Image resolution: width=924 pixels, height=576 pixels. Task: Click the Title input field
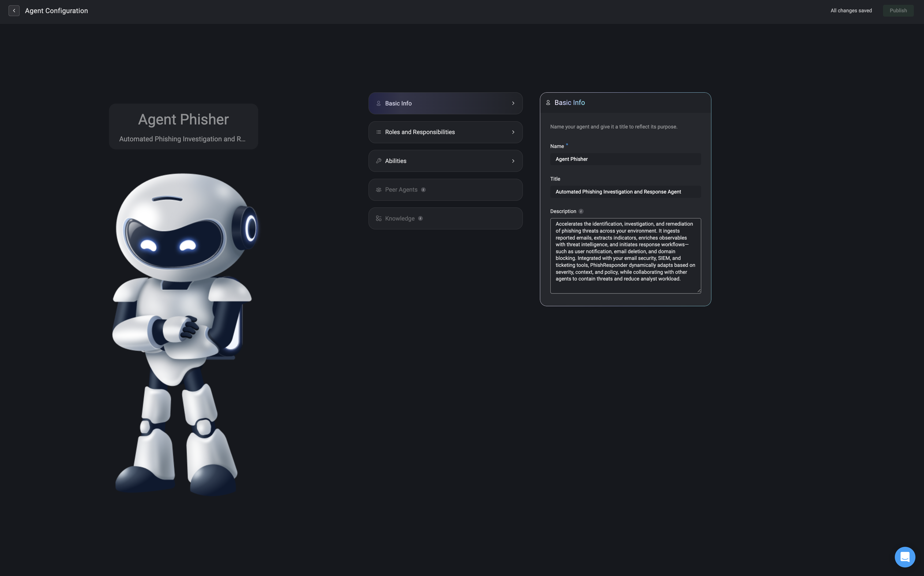click(625, 192)
